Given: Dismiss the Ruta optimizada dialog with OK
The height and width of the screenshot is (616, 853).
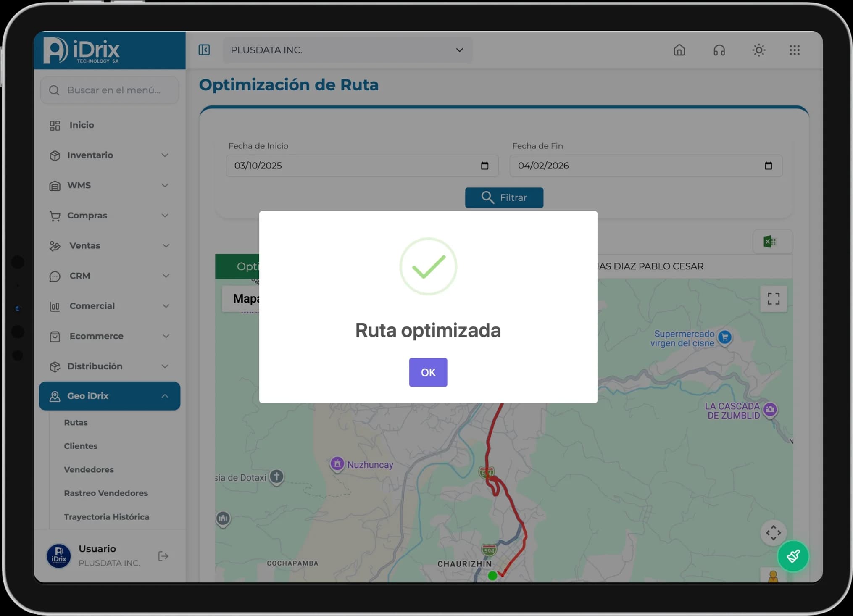Looking at the screenshot, I should point(428,372).
